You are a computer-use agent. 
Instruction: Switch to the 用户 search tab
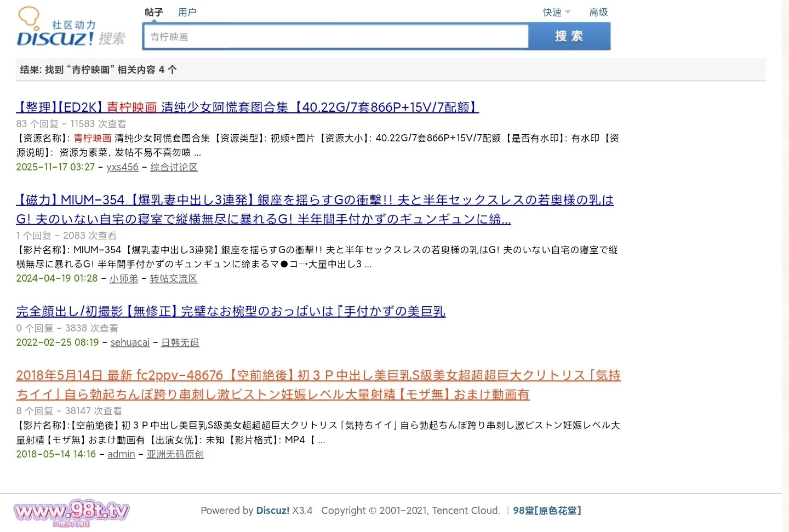(x=187, y=12)
